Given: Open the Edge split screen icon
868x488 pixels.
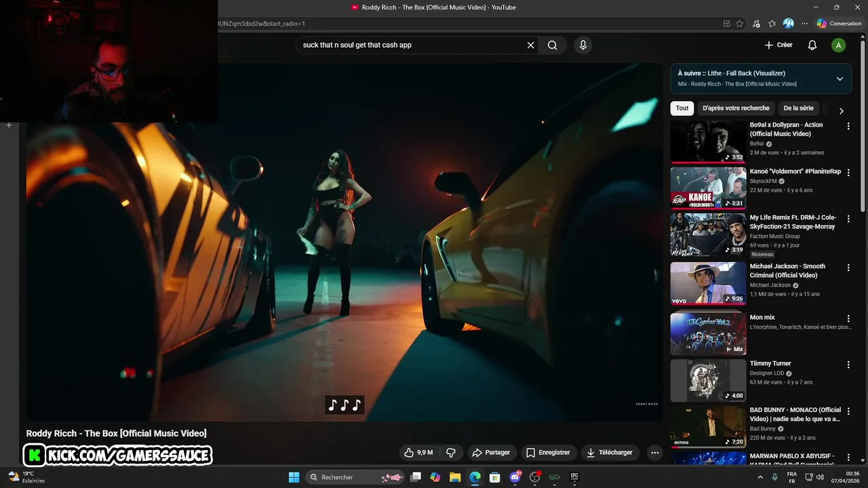Looking at the screenshot, I should 727,23.
